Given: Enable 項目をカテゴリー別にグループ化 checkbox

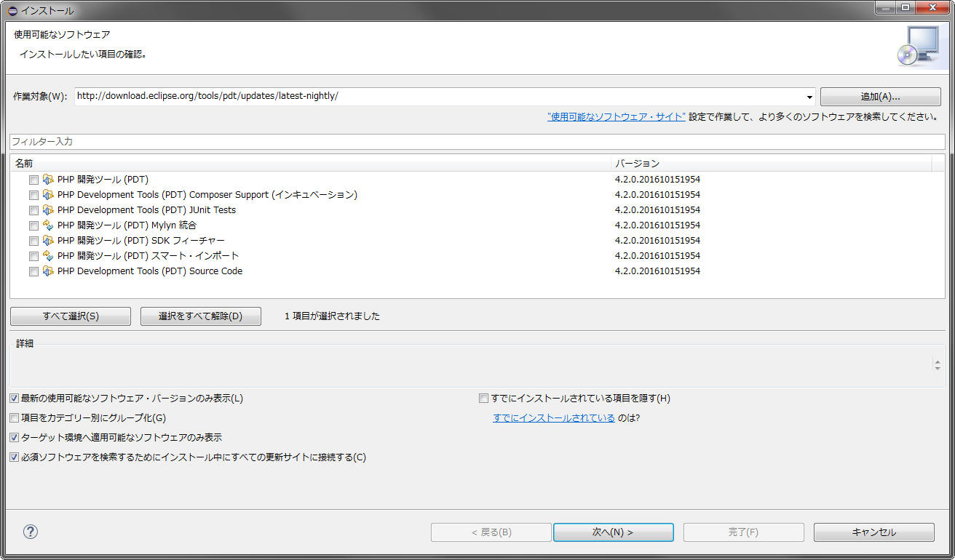Looking at the screenshot, I should pyautogui.click(x=15, y=418).
